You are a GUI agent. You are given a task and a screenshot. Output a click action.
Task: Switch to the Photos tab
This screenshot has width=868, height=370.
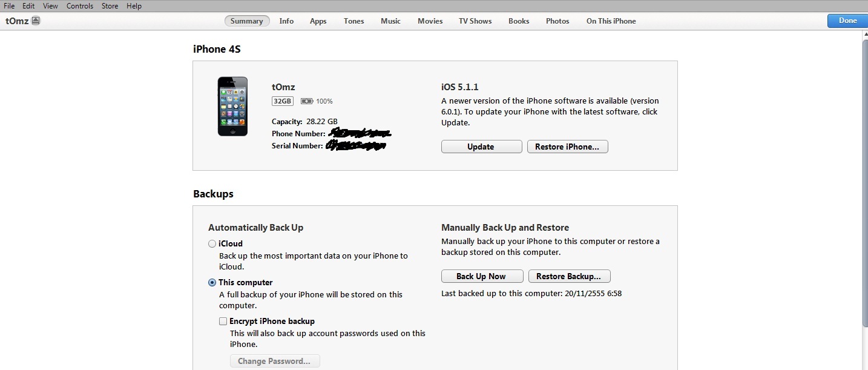pyautogui.click(x=557, y=21)
